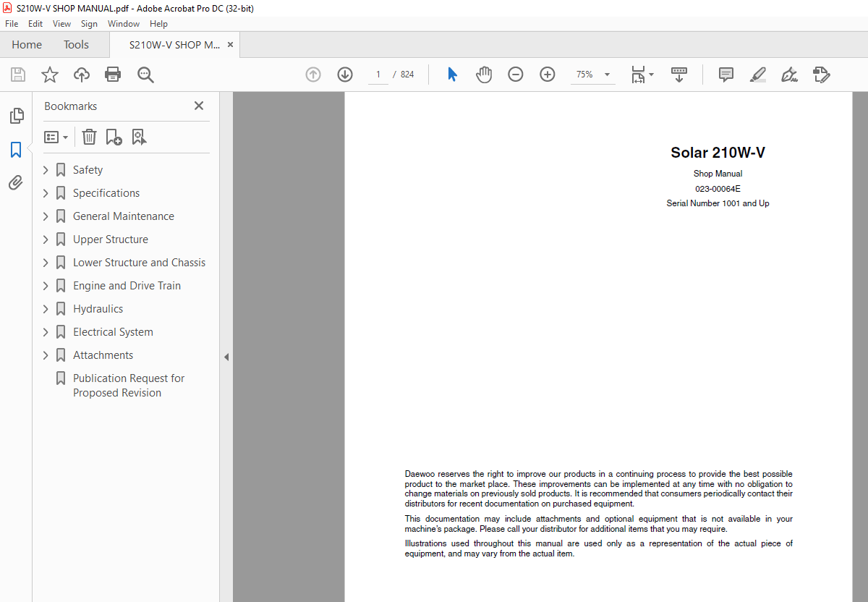Open the Help menu
This screenshot has height=602, width=868.
pyautogui.click(x=158, y=24)
